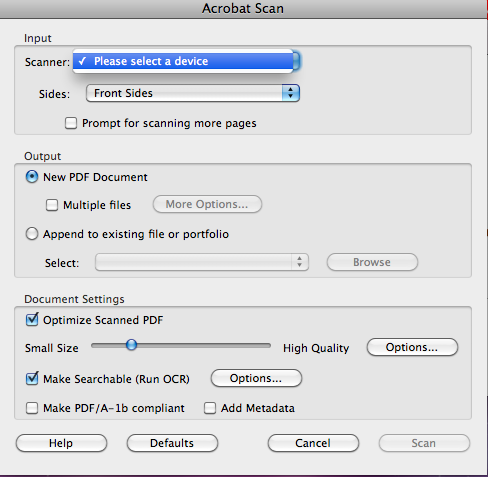Click the Browse button
The width and height of the screenshot is (488, 477).
click(x=372, y=262)
